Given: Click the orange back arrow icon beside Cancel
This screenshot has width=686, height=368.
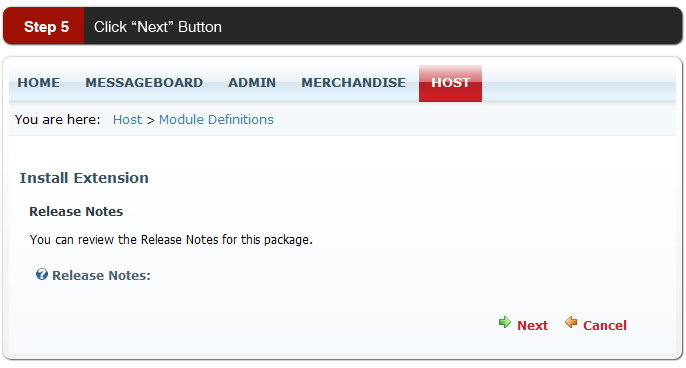Looking at the screenshot, I should [x=571, y=322].
